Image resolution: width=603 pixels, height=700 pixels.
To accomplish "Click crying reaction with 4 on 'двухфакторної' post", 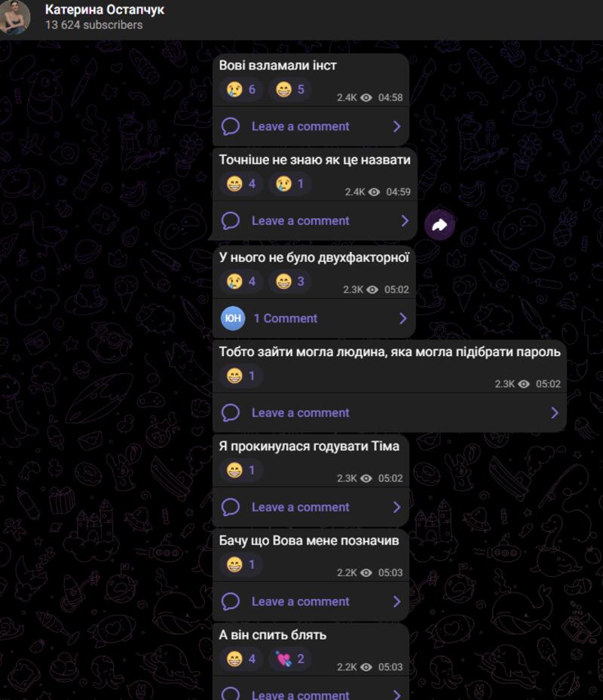I will [x=241, y=281].
